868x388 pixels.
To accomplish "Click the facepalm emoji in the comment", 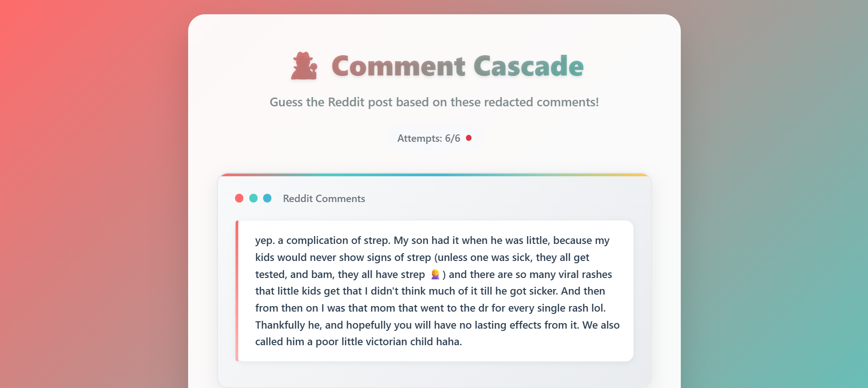I will click(435, 275).
